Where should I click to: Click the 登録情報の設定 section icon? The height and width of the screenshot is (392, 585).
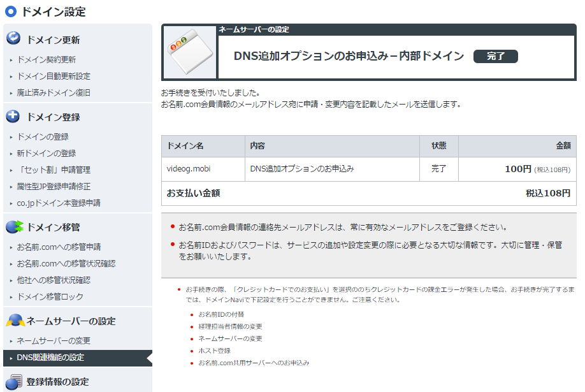click(x=13, y=382)
